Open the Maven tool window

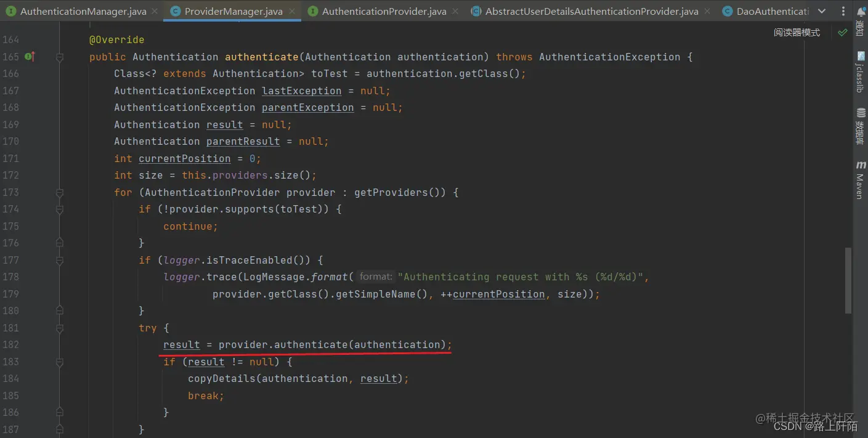click(860, 180)
